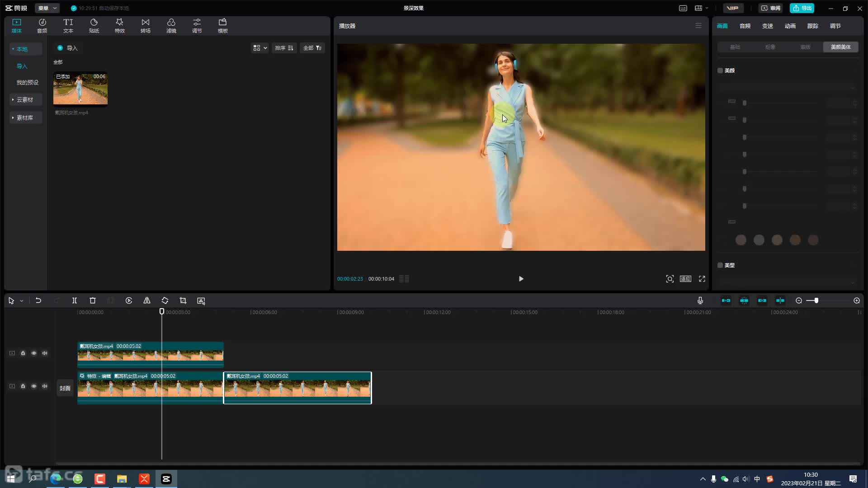The image size is (868, 488).
Task: Toggle visibility eye of lower main track
Action: click(34, 386)
